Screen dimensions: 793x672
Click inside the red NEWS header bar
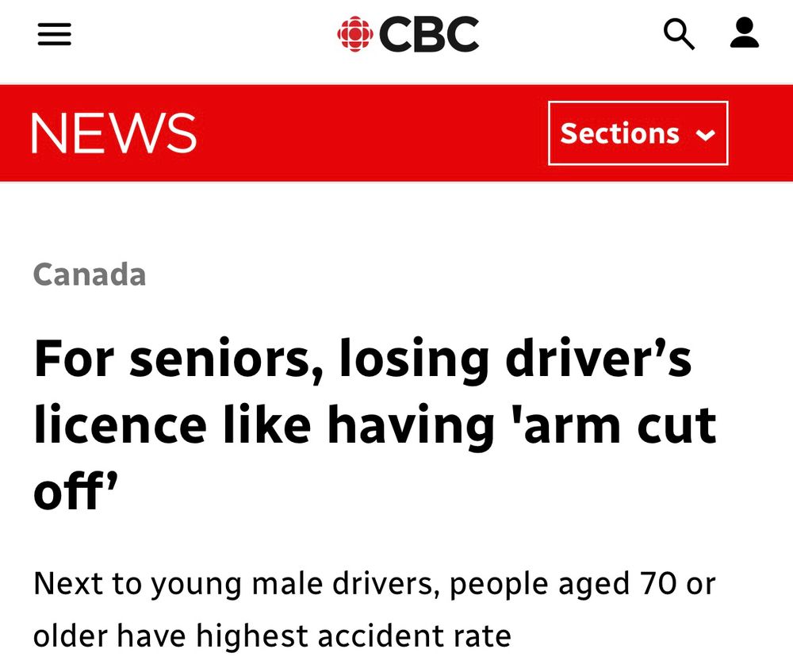coord(357,132)
